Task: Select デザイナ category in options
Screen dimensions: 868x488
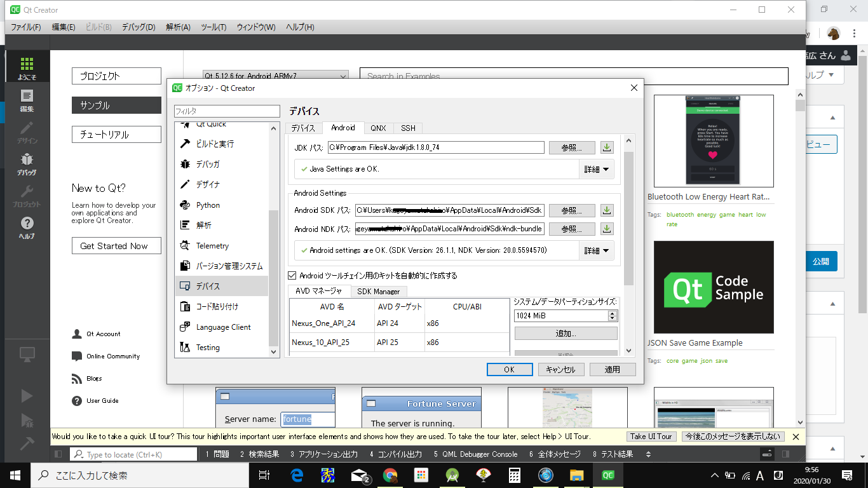Action: (222, 185)
